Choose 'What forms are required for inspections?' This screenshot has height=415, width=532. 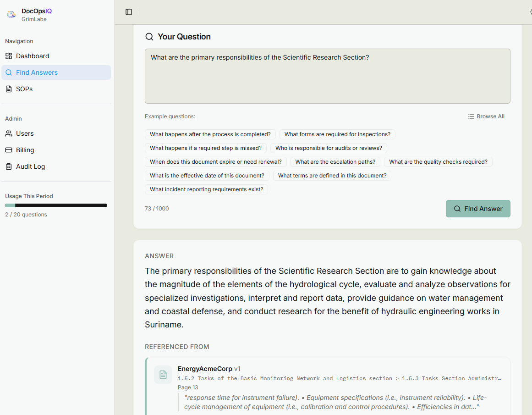coord(337,134)
